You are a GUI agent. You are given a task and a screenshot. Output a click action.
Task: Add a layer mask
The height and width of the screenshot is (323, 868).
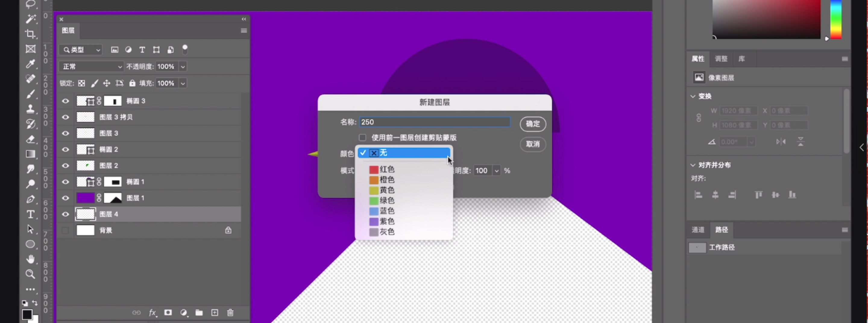(168, 312)
